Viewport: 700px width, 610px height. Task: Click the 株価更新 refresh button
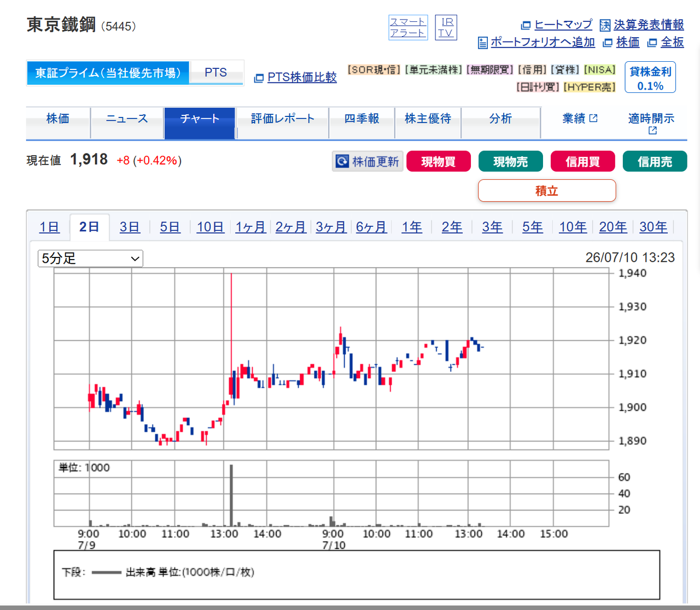tap(367, 161)
